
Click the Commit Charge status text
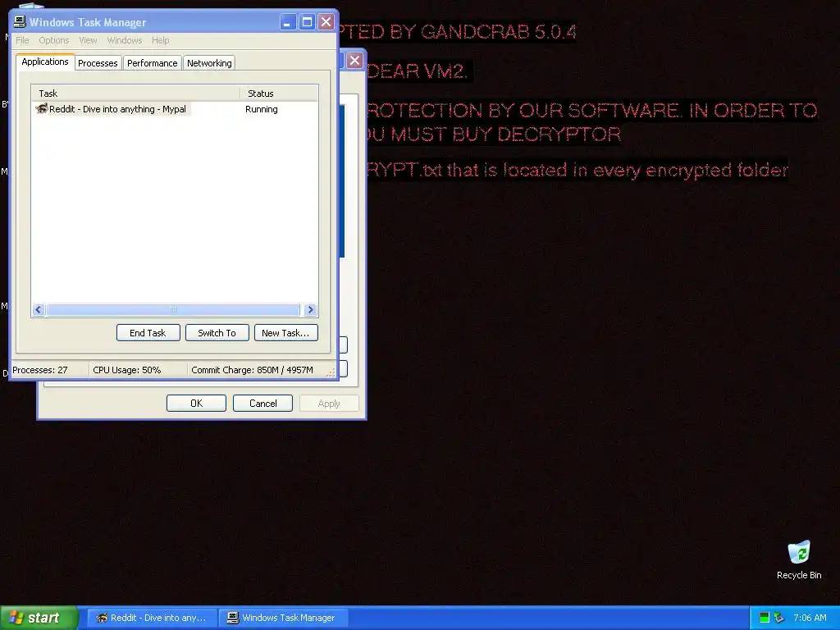tap(252, 370)
